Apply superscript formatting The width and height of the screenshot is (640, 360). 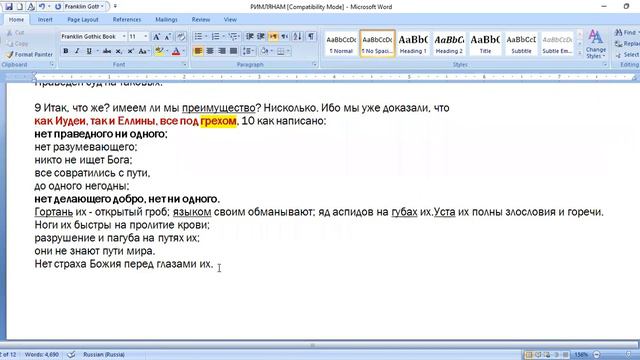point(131,51)
